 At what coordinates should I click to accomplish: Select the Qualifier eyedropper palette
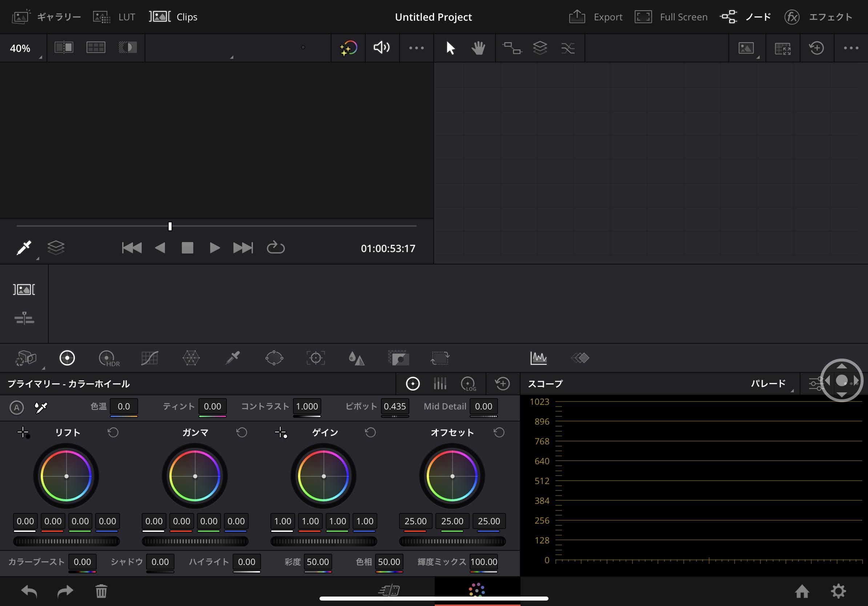(x=233, y=358)
